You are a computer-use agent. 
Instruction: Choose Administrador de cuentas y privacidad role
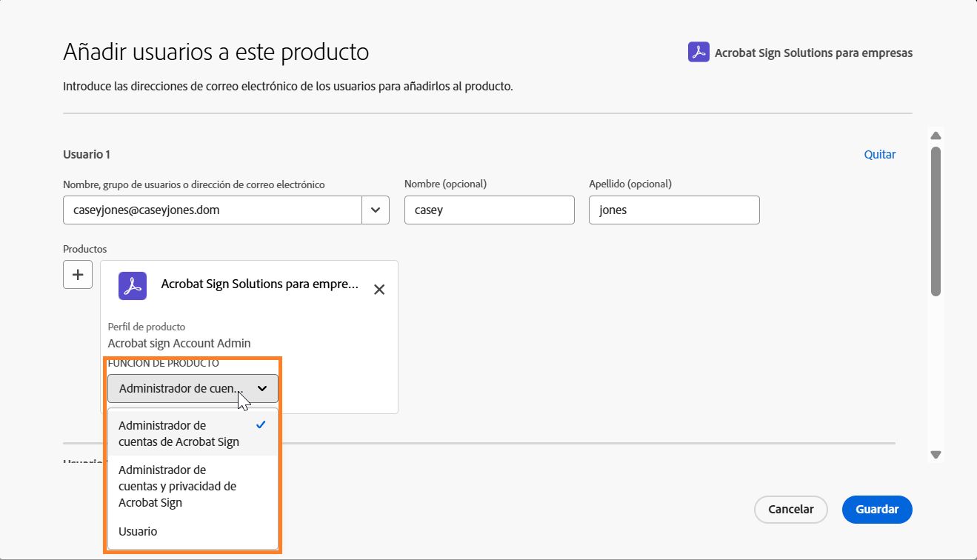(177, 486)
